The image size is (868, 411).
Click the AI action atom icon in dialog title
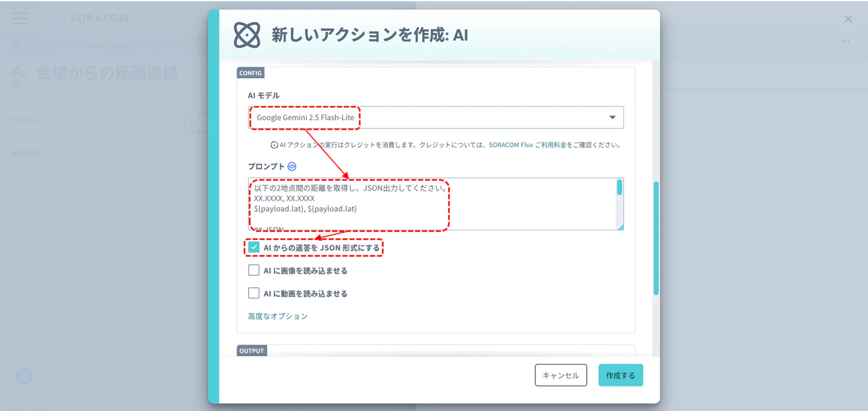[247, 35]
